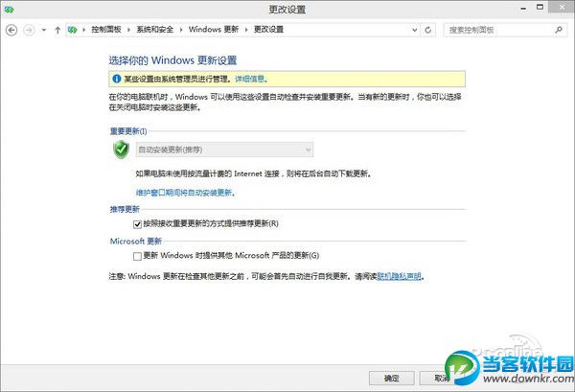Click the search magnifier icon
575x392 pixels.
click(x=559, y=30)
